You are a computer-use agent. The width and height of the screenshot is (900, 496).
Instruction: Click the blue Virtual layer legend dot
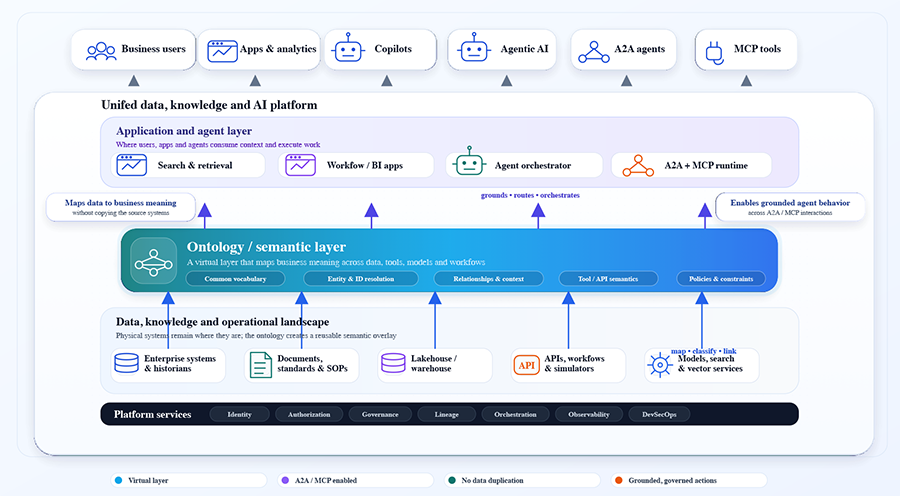click(118, 480)
